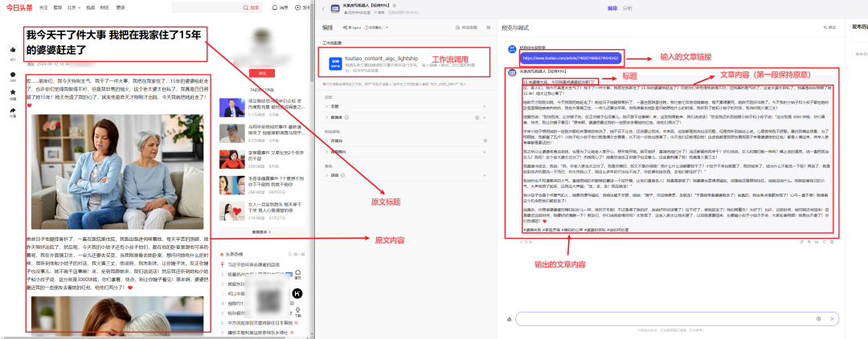868x339 pixels.
Task: Send the message with arrow icon
Action: click(832, 319)
